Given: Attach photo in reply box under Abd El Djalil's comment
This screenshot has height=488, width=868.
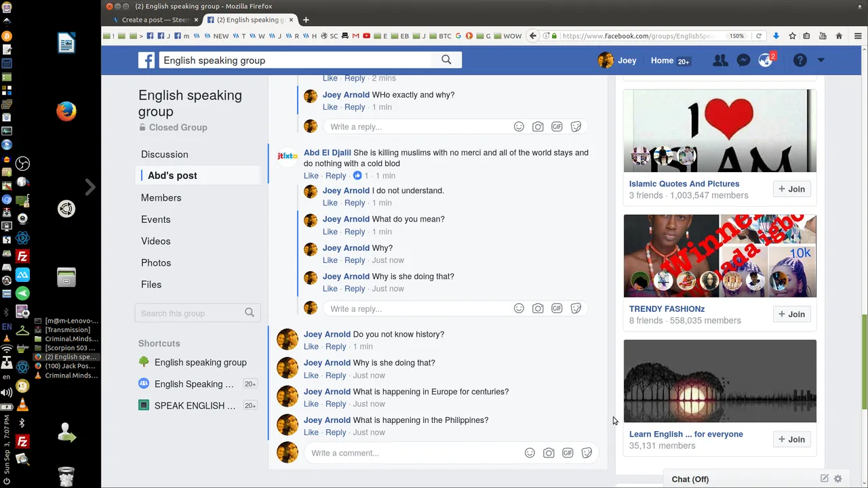Looking at the screenshot, I should pyautogui.click(x=538, y=308).
